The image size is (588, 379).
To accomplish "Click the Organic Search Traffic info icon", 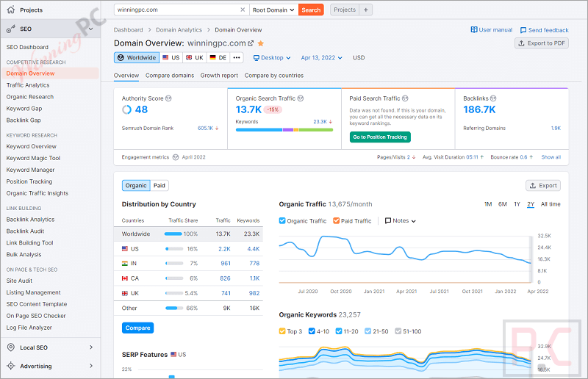I will point(301,98).
